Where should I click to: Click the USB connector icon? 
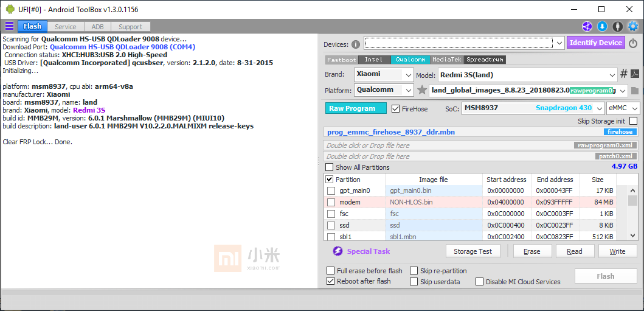(x=617, y=27)
